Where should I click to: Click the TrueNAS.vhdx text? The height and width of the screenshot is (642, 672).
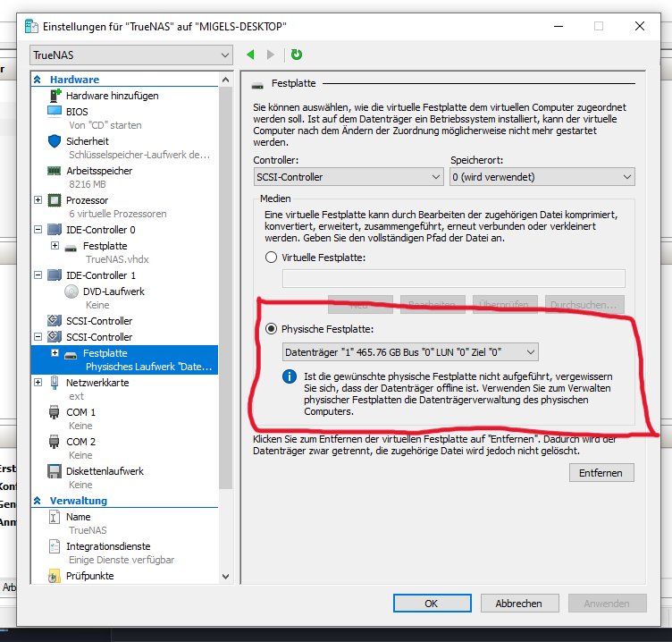pyautogui.click(x=117, y=259)
